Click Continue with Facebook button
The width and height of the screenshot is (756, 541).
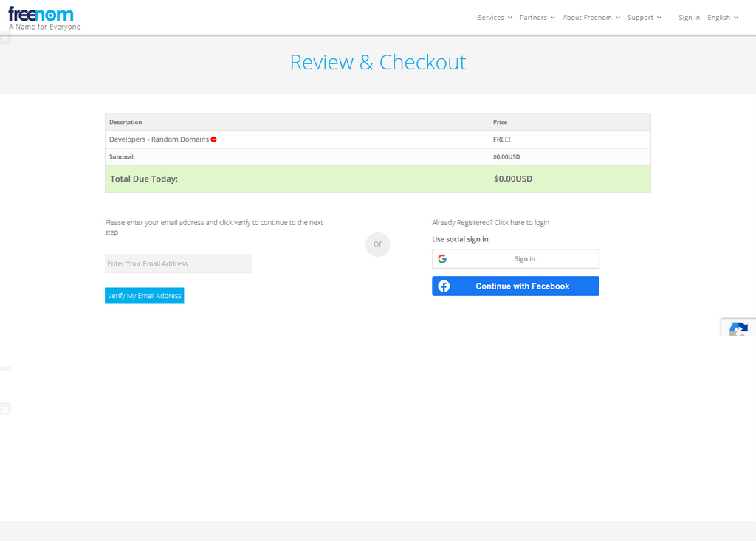[x=515, y=286]
